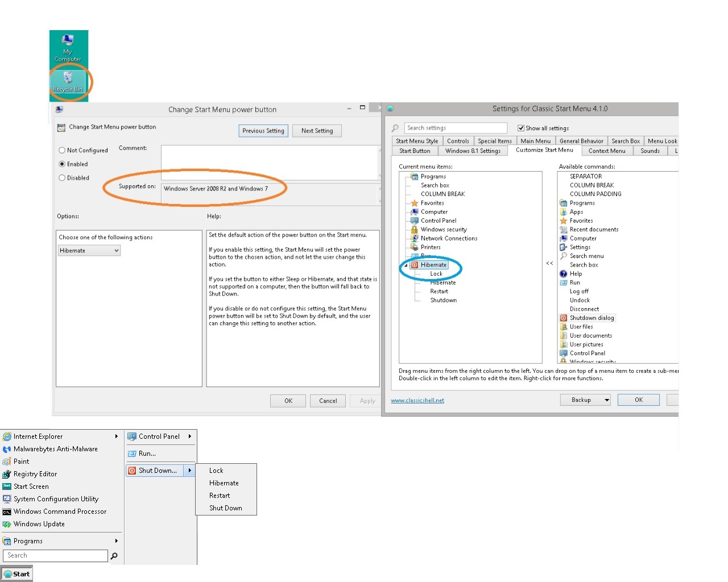Open the www.classicshell.net link
The height and width of the screenshot is (582, 728).
417,401
